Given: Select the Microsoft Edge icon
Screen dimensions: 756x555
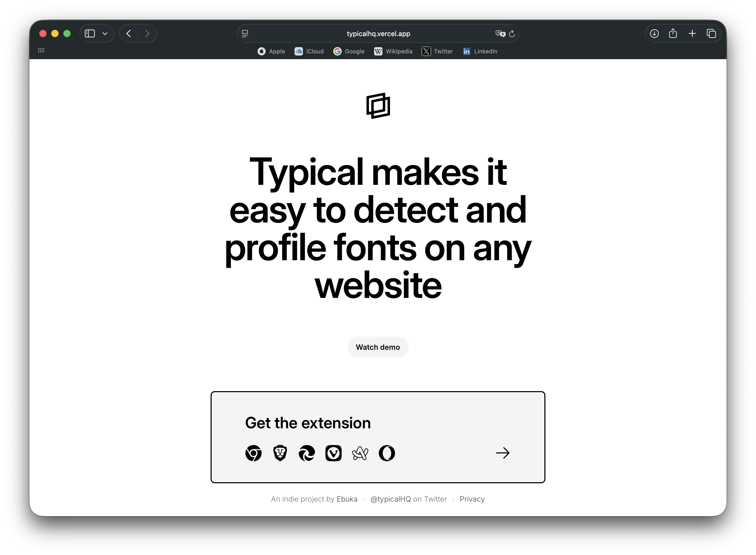Looking at the screenshot, I should [307, 453].
